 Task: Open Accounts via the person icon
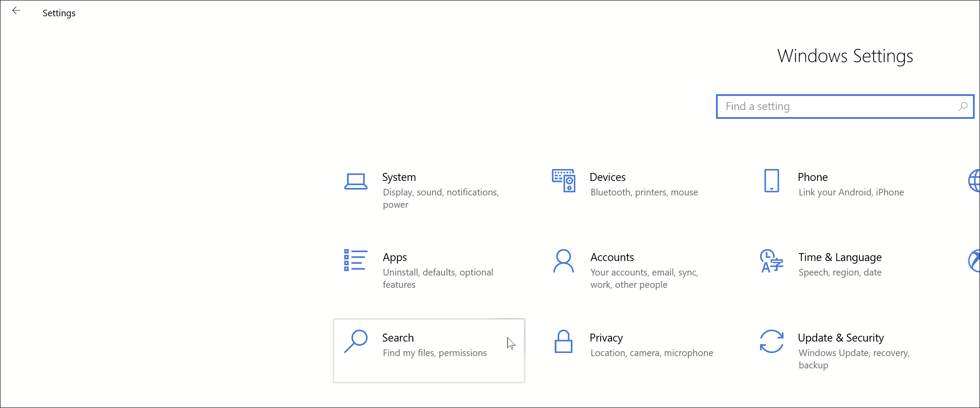click(x=563, y=261)
